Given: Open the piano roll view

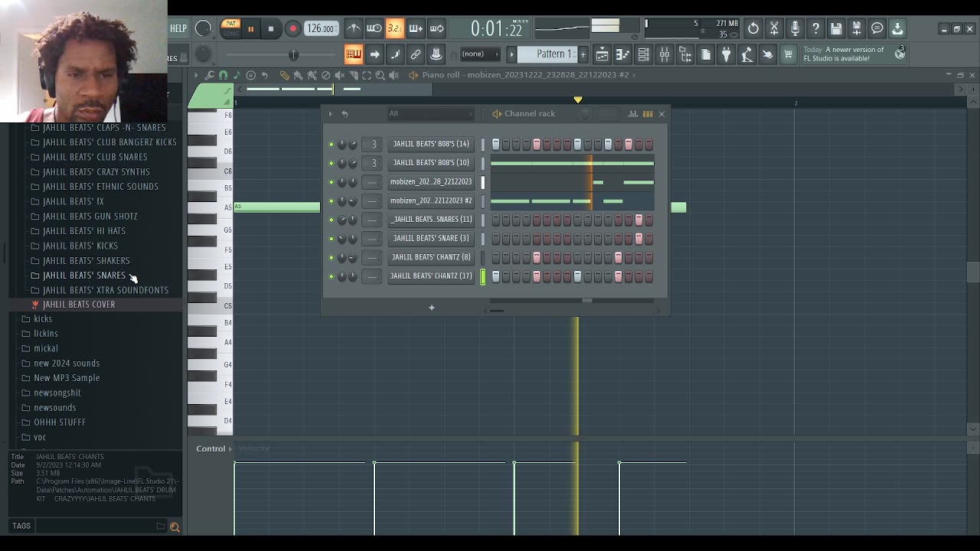Looking at the screenshot, I should (623, 54).
